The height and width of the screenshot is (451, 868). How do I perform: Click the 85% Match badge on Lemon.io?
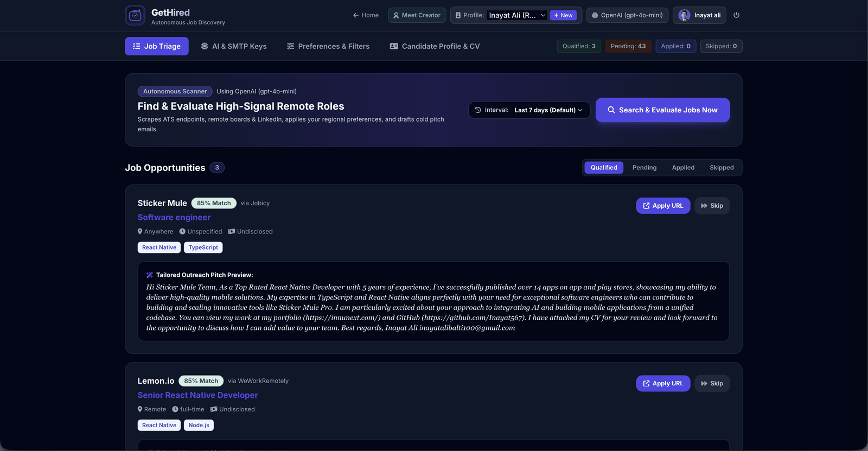(201, 381)
